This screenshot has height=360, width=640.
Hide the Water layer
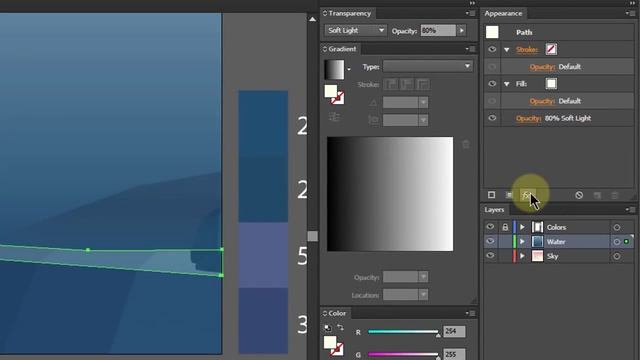[x=490, y=241]
